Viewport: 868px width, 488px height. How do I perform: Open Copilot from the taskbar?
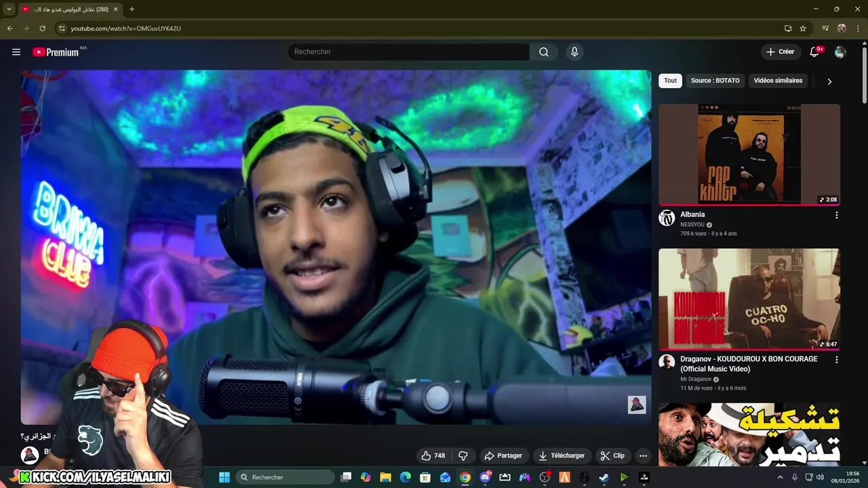[366, 477]
